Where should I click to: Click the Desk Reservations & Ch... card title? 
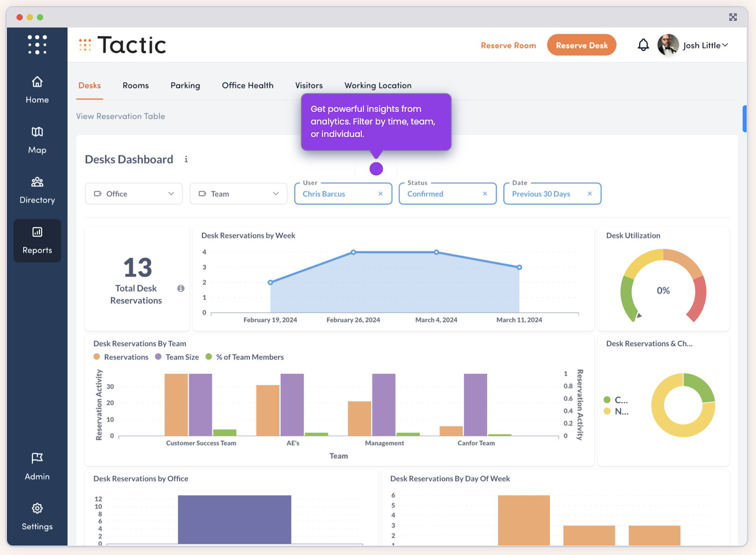click(649, 344)
